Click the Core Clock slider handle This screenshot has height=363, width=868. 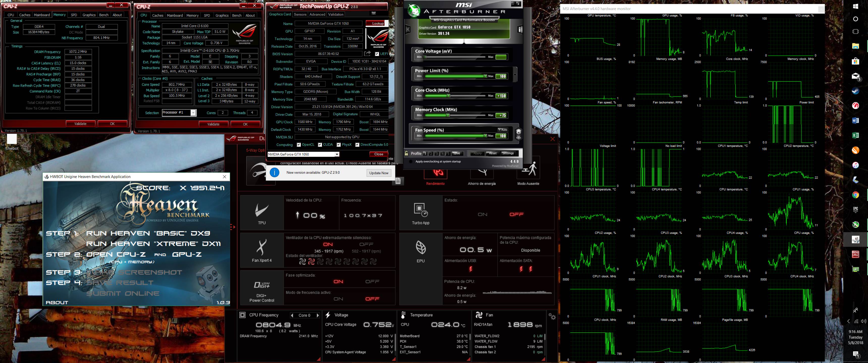click(x=448, y=96)
